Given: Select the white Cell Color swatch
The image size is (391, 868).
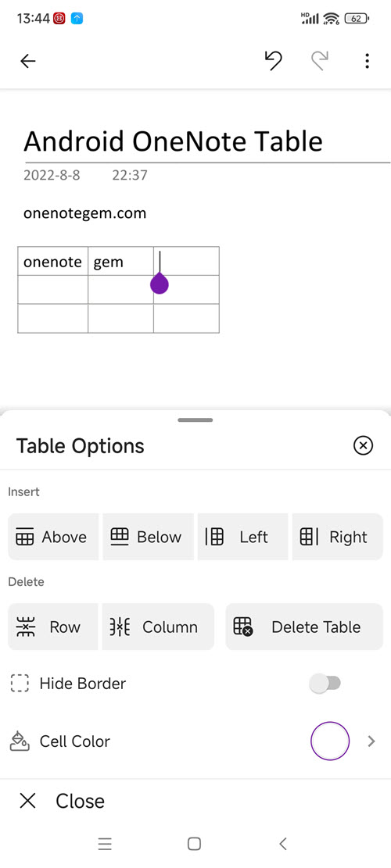Looking at the screenshot, I should (x=330, y=741).
